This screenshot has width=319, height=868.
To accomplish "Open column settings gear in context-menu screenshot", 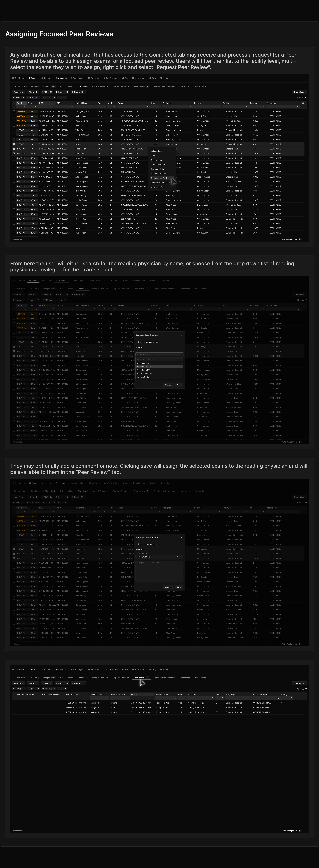I will (x=303, y=103).
